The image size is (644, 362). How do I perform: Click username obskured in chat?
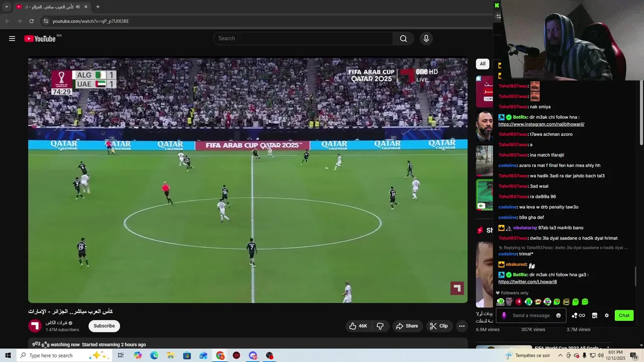pyautogui.click(x=516, y=264)
